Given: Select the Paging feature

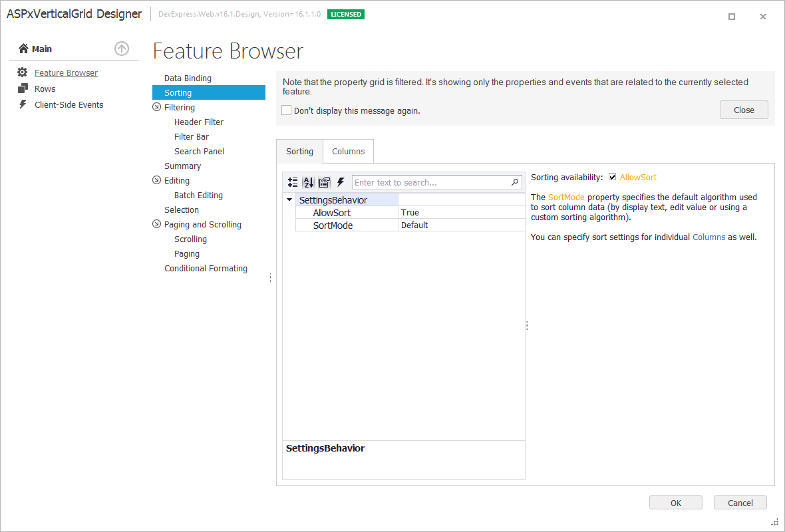Looking at the screenshot, I should coord(187,254).
